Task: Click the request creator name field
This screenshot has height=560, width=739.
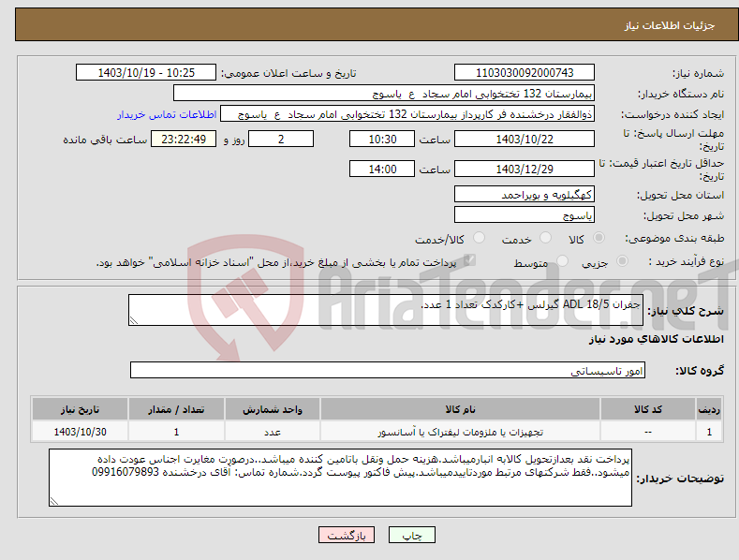Action: [x=407, y=114]
